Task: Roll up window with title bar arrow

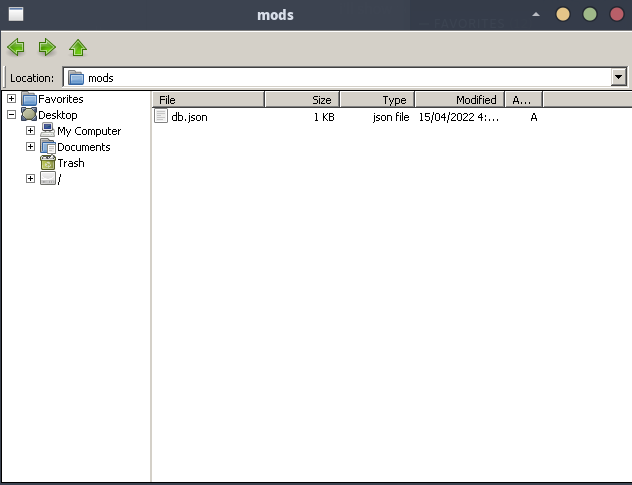Action: pyautogui.click(x=536, y=14)
